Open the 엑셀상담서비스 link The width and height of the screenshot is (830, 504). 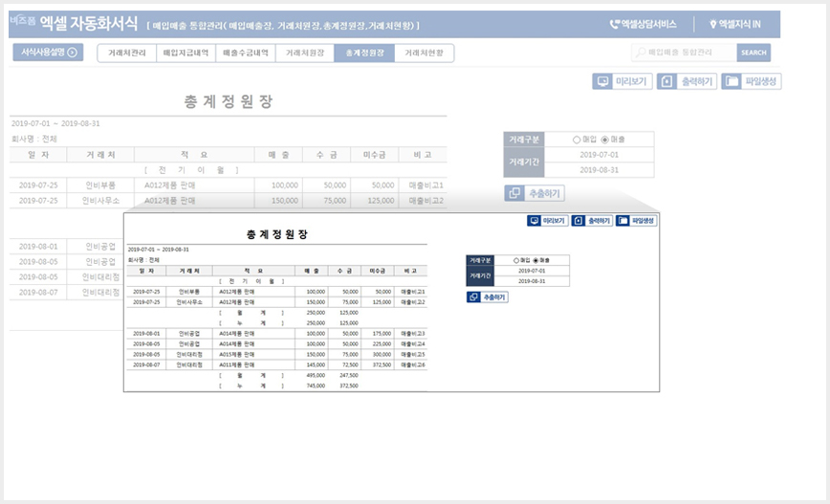644,24
